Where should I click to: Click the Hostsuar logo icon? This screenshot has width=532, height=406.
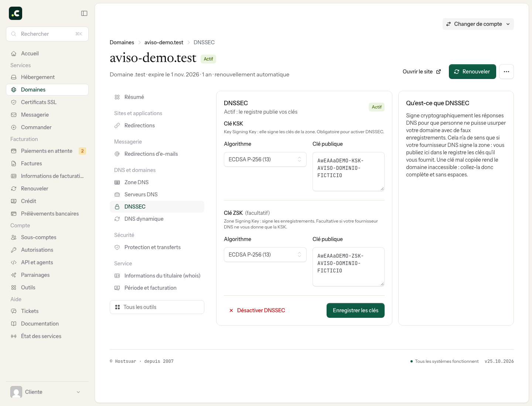[16, 13]
